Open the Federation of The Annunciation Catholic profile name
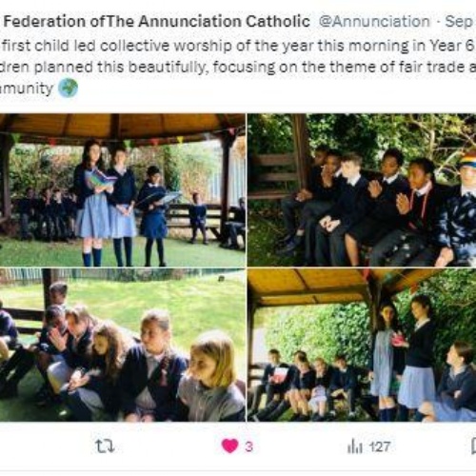 click(156, 22)
